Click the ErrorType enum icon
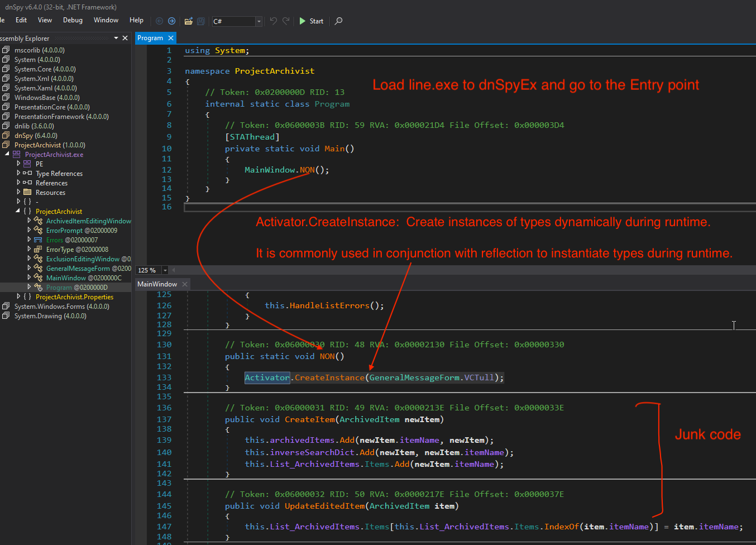This screenshot has height=545, width=756. pyautogui.click(x=38, y=249)
